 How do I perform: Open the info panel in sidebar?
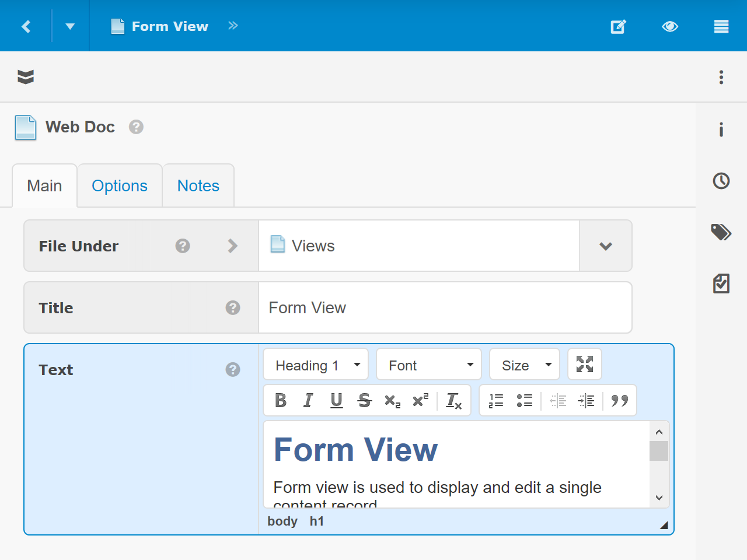721,129
